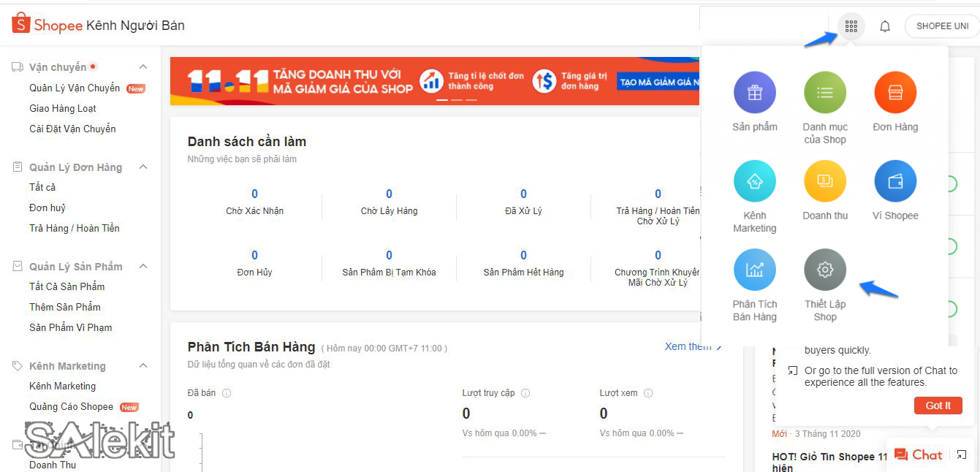Open the notifications bell
Screen dimensions: 980x472
pyautogui.click(x=884, y=26)
